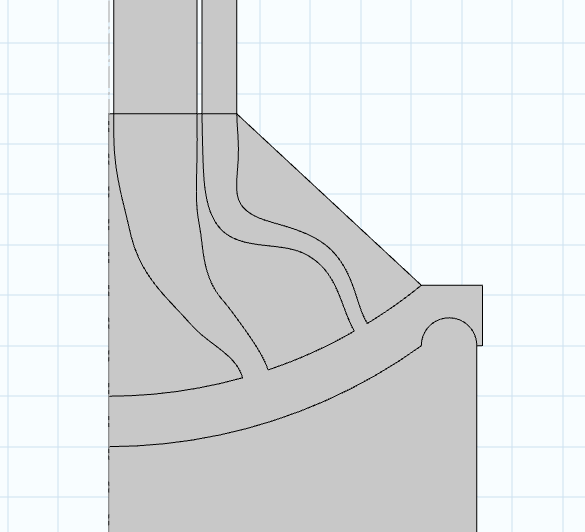Image resolution: width=585 pixels, height=532 pixels.
Task: Click the horizontal edge separating the top rectangles
Action: tap(173, 113)
